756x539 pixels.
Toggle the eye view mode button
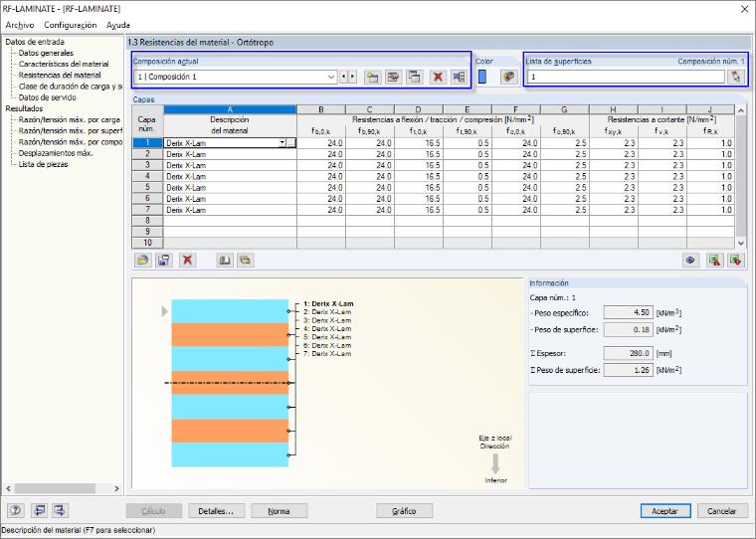(690, 261)
